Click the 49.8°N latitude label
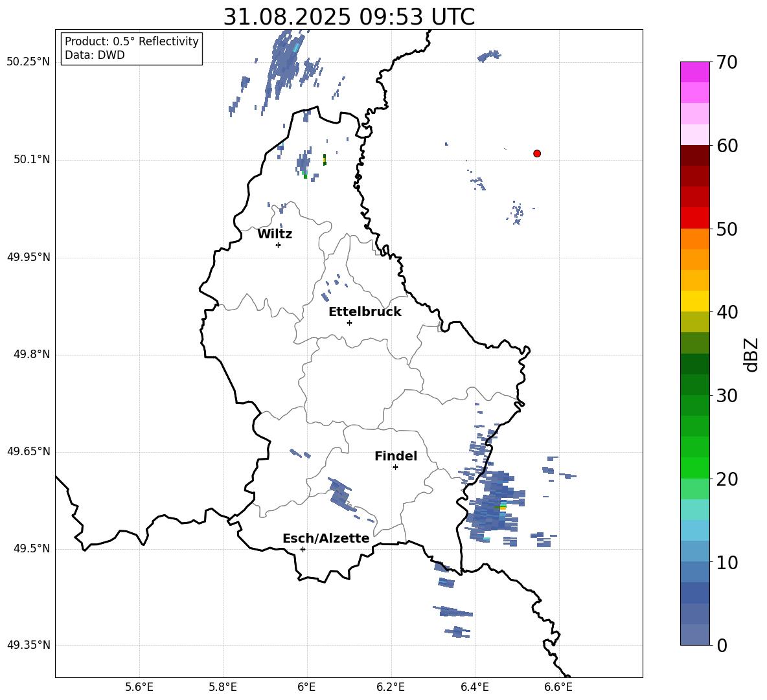The height and width of the screenshot is (700, 767). [x=32, y=354]
